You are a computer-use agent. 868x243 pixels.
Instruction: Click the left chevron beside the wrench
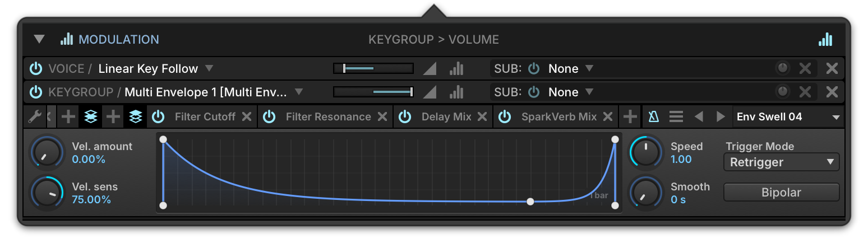[x=49, y=116]
